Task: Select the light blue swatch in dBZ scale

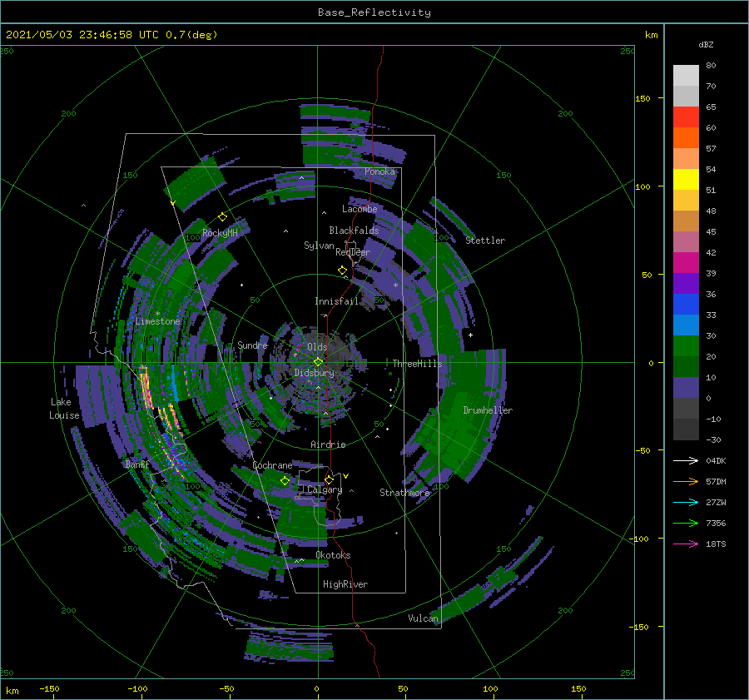Action: click(686, 325)
